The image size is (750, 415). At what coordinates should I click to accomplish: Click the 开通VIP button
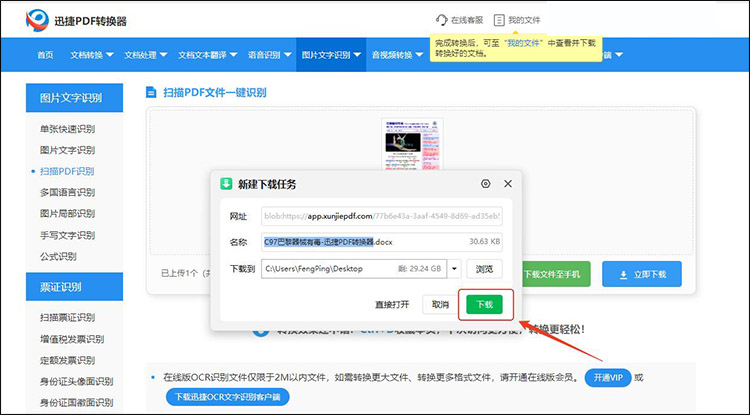click(608, 378)
